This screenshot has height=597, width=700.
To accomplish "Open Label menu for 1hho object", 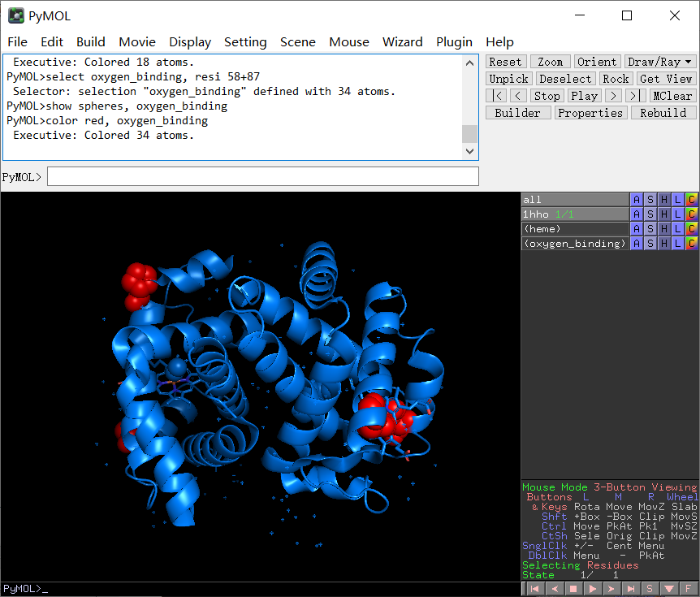I will coord(678,214).
